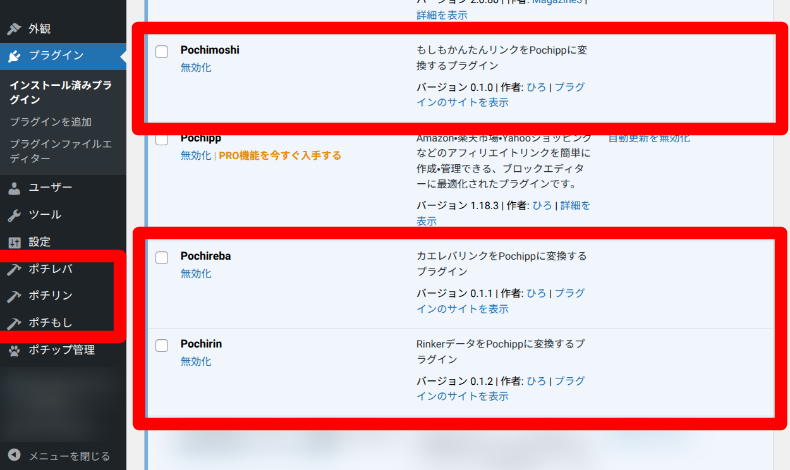This screenshot has height=470, width=790.
Task: Open the プラグインを追加 submenu
Action: pyautogui.click(x=50, y=122)
